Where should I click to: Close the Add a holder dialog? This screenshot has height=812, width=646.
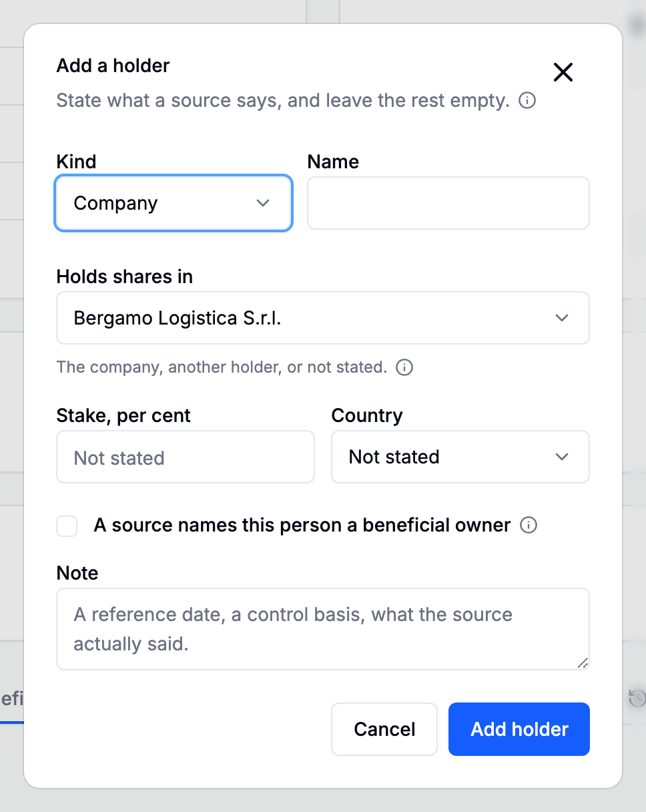[x=563, y=72]
